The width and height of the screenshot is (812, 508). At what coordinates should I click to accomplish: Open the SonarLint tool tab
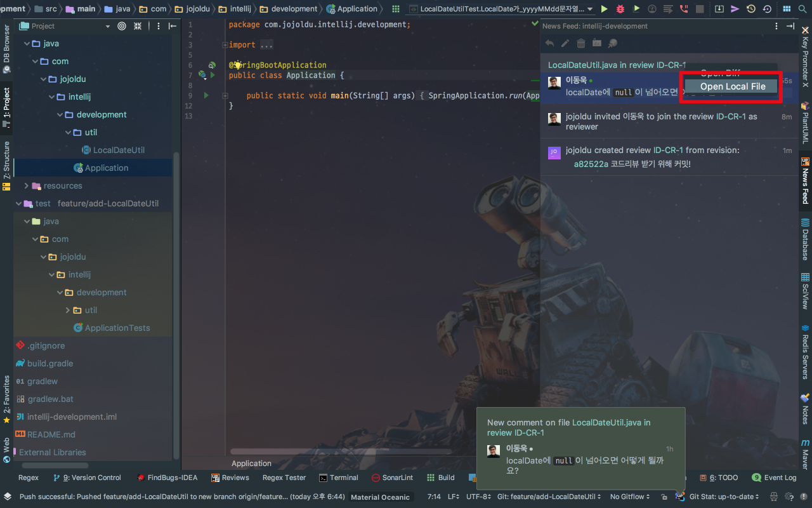(x=392, y=478)
